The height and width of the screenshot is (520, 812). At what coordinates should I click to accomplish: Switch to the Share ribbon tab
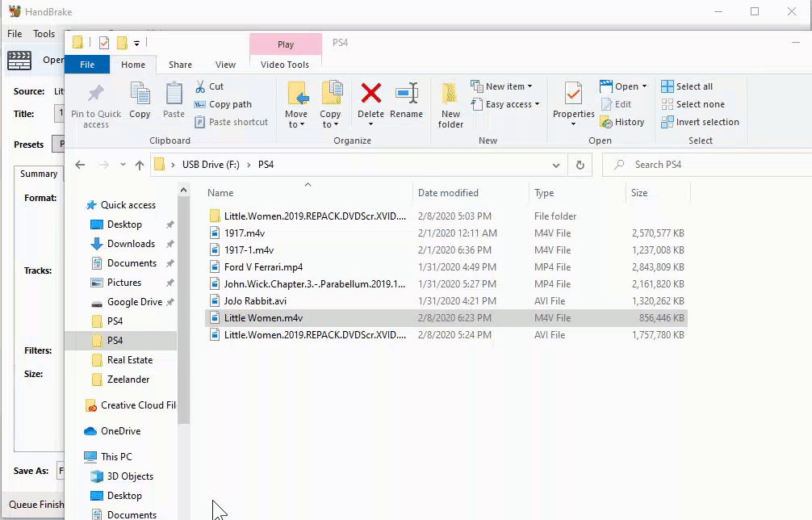point(180,65)
